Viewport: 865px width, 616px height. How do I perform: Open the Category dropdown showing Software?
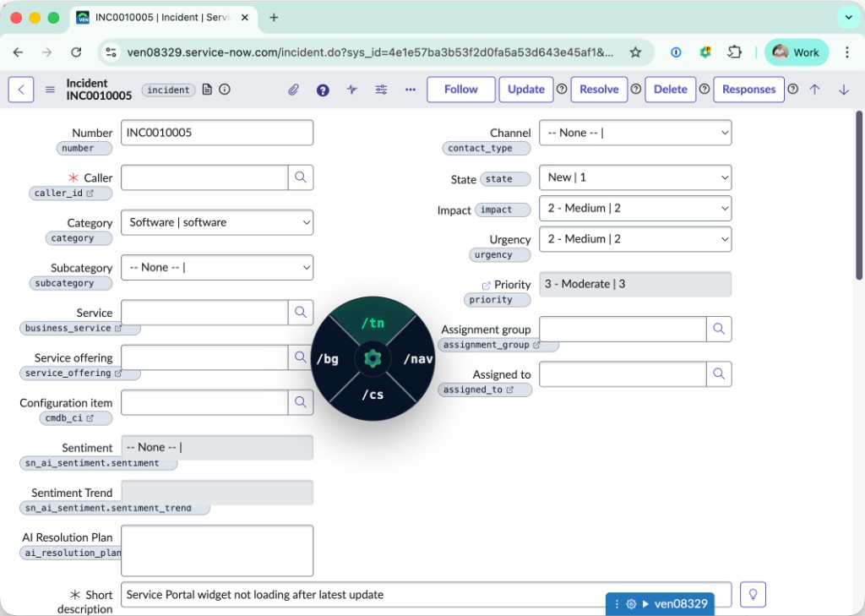(217, 222)
